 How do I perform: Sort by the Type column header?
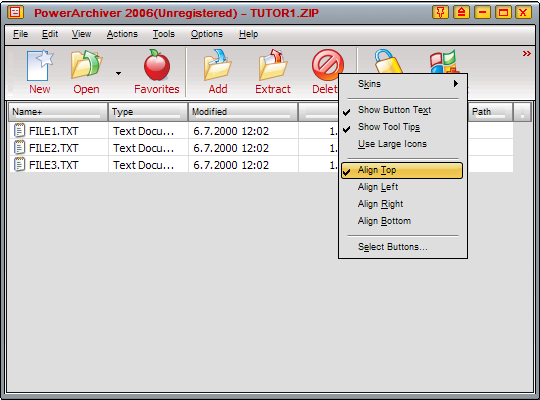(x=148, y=112)
